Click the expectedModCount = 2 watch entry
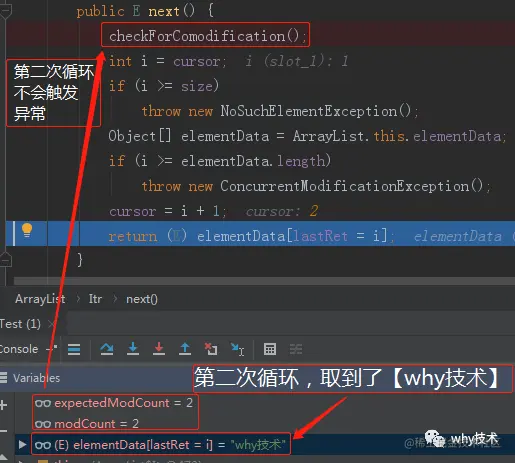515x463 pixels. [114, 403]
